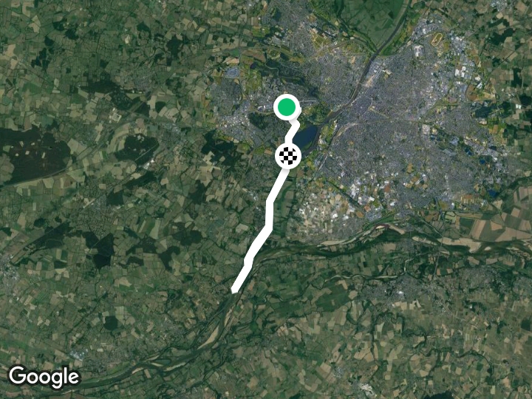The height and width of the screenshot is (399, 532).
Task: Select the southern tip of the white route
Action: coord(234,290)
